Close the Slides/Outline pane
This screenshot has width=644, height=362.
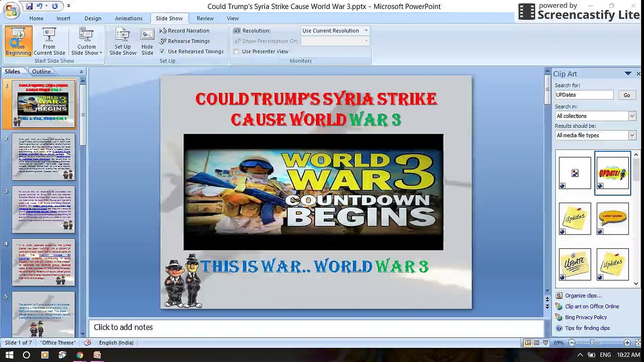click(x=82, y=71)
